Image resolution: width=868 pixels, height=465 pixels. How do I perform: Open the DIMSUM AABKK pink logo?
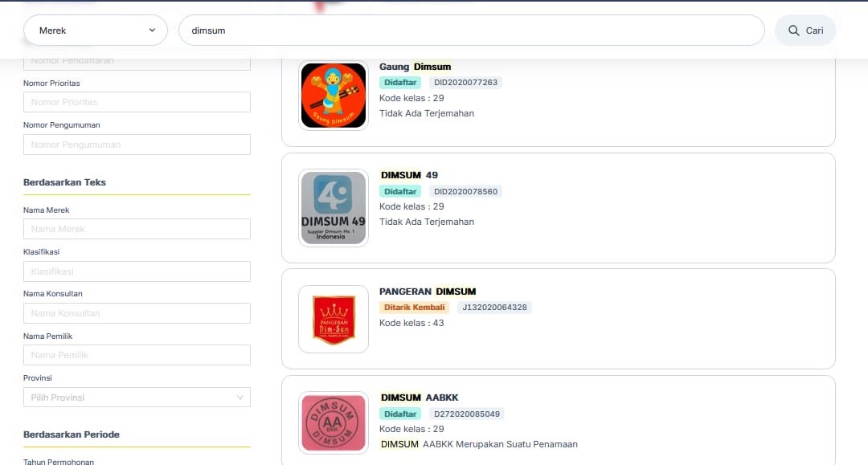pos(334,423)
